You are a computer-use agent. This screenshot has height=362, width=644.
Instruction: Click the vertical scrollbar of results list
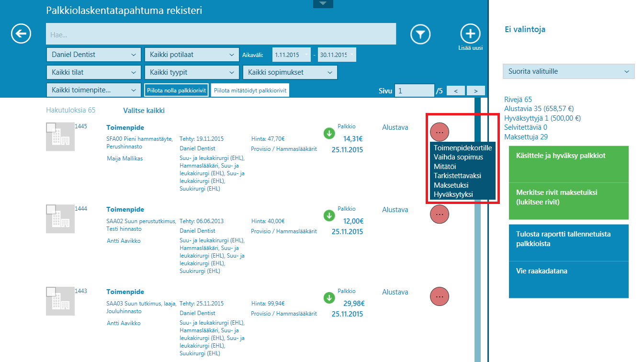477,230
